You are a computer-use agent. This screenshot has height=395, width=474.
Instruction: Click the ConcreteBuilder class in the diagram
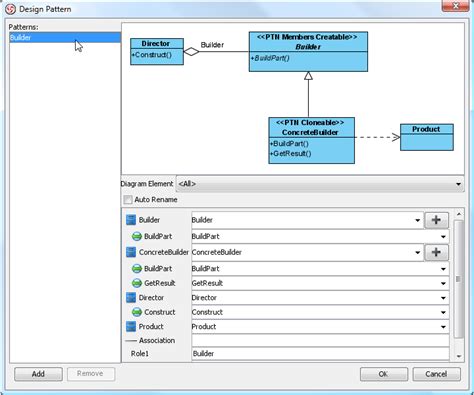(x=311, y=140)
